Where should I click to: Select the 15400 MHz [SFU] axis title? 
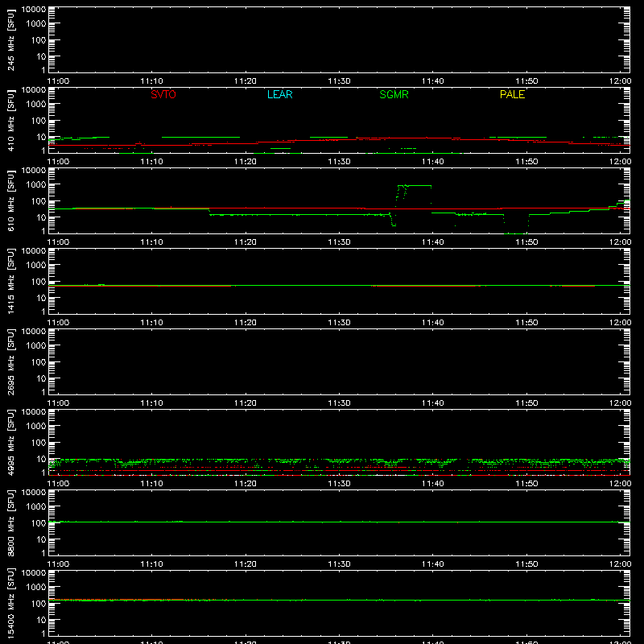click(10, 604)
